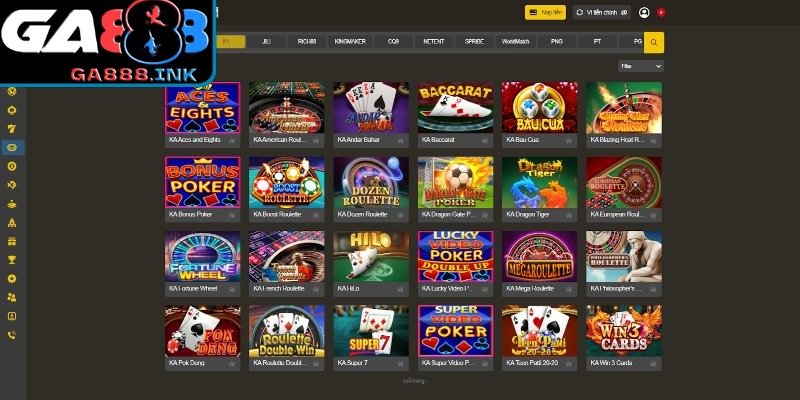Favorite the KA Baccarat game star
This screenshot has width=800, height=400.
[484, 140]
